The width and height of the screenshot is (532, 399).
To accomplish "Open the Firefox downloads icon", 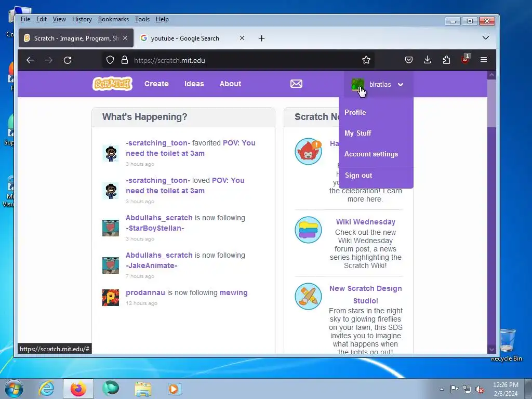I will pyautogui.click(x=428, y=60).
